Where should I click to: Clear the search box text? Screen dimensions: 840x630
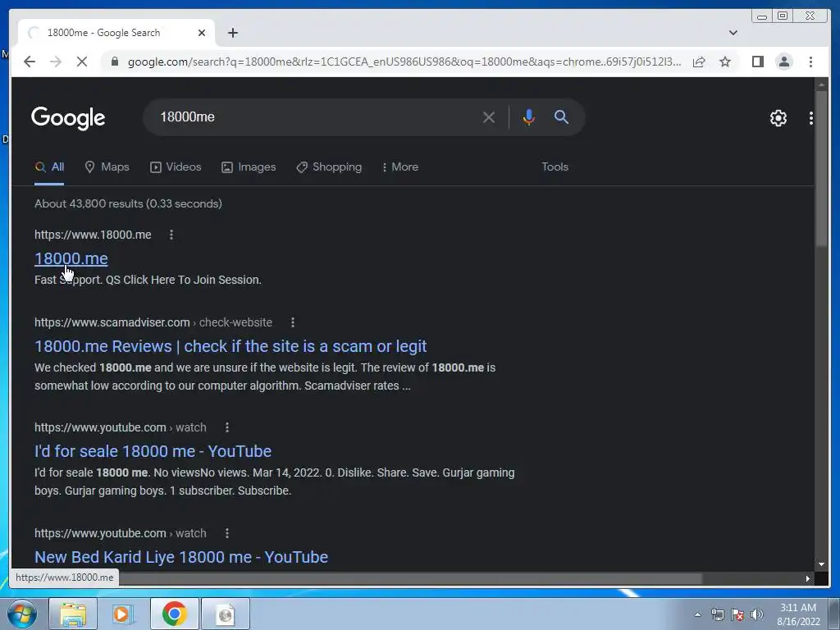pos(489,116)
